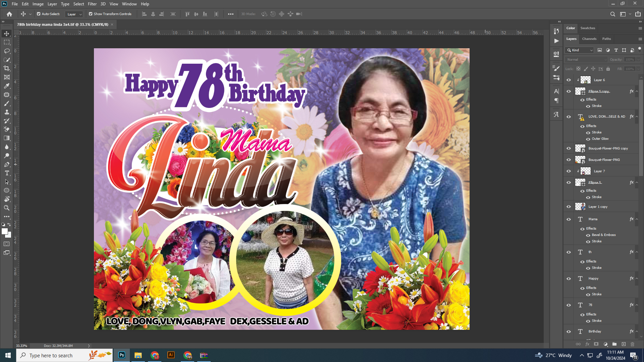
Task: Click the create new layer icon
Action: tap(624, 344)
